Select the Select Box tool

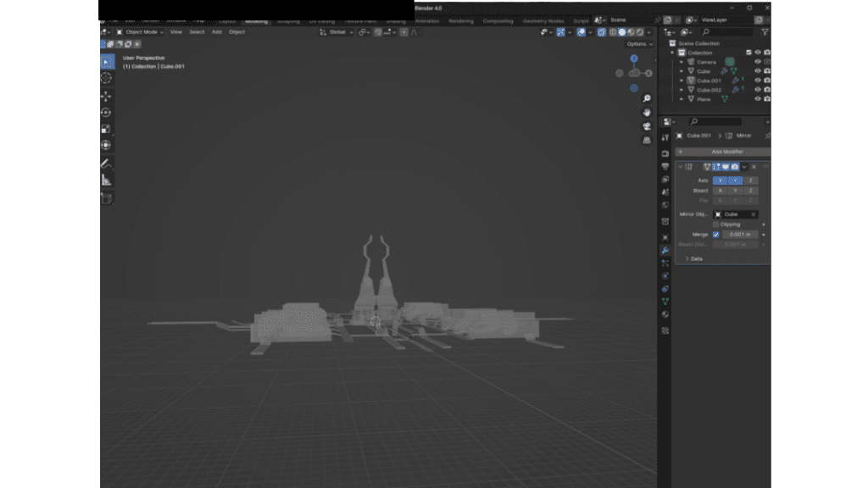pos(107,62)
